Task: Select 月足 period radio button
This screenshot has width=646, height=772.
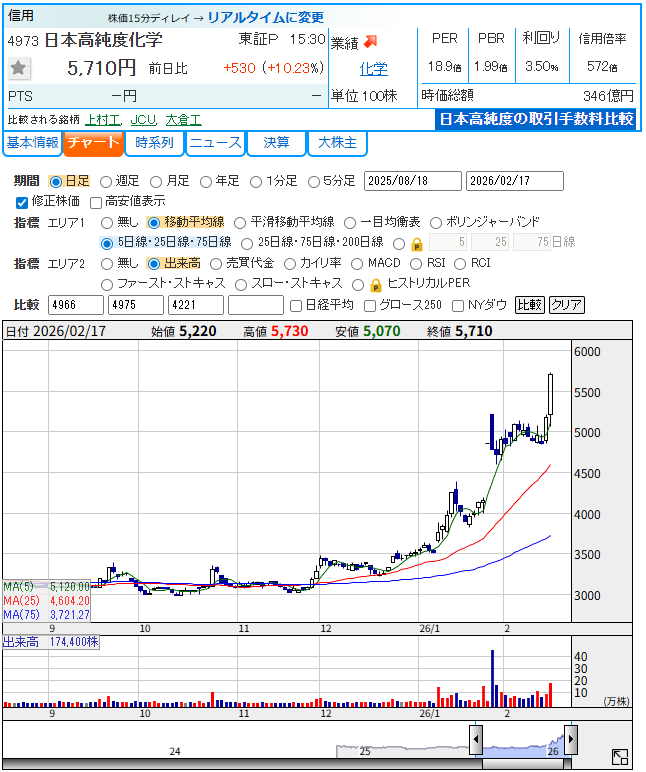Action: click(x=156, y=182)
